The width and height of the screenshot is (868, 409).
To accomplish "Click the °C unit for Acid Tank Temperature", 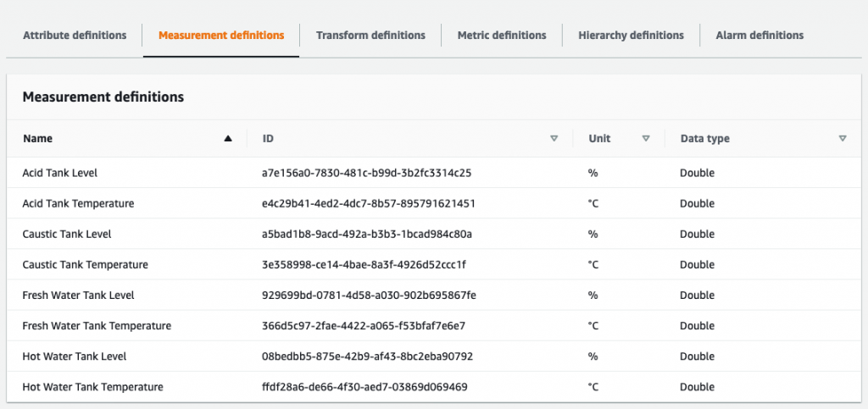I will (x=593, y=203).
